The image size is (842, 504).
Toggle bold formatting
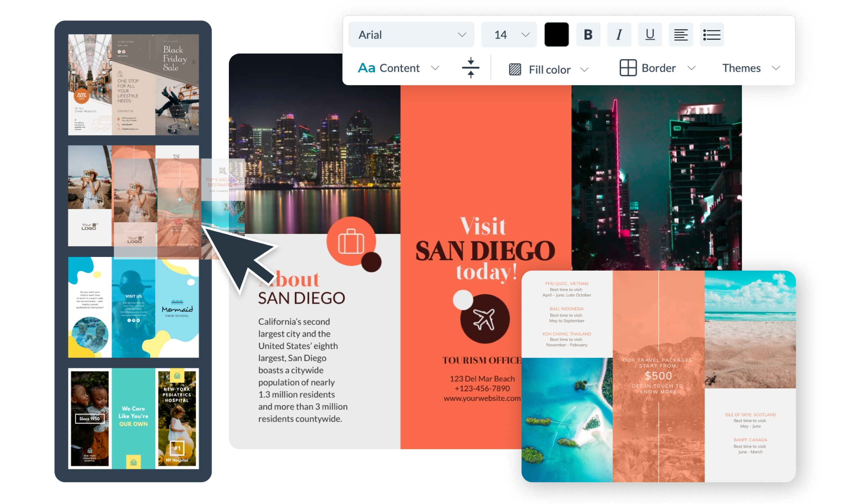588,34
